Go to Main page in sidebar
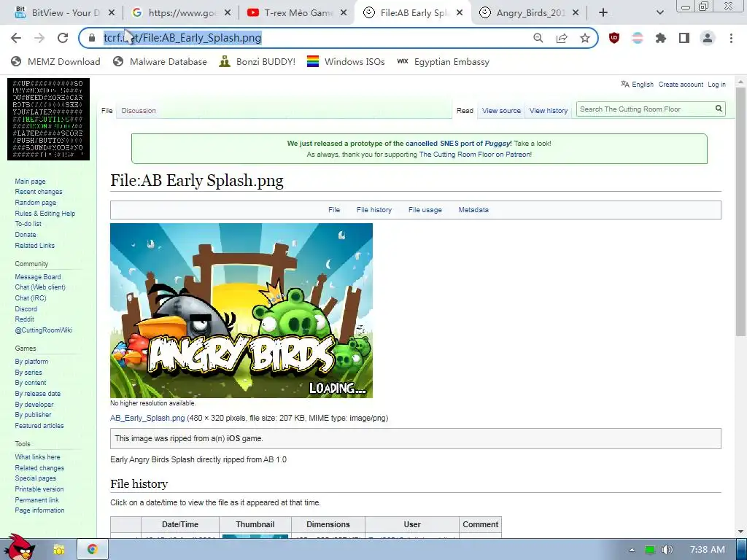Viewport: 747px width, 560px height. 30,182
